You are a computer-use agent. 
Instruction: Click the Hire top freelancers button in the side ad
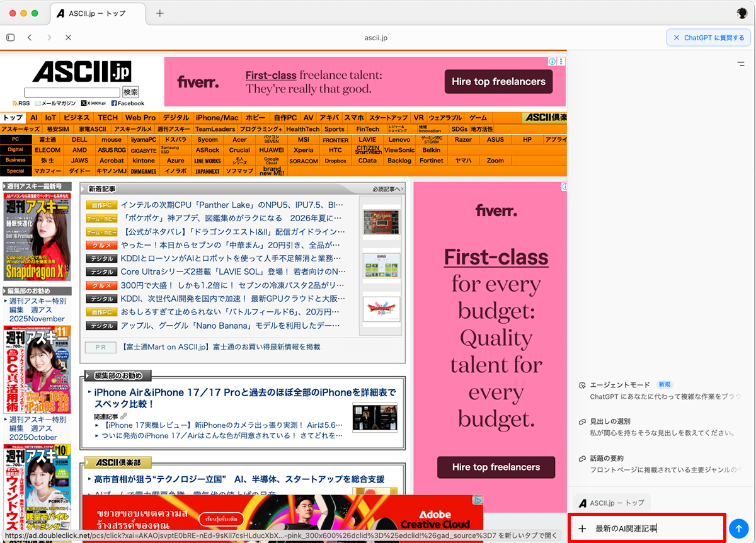click(496, 467)
